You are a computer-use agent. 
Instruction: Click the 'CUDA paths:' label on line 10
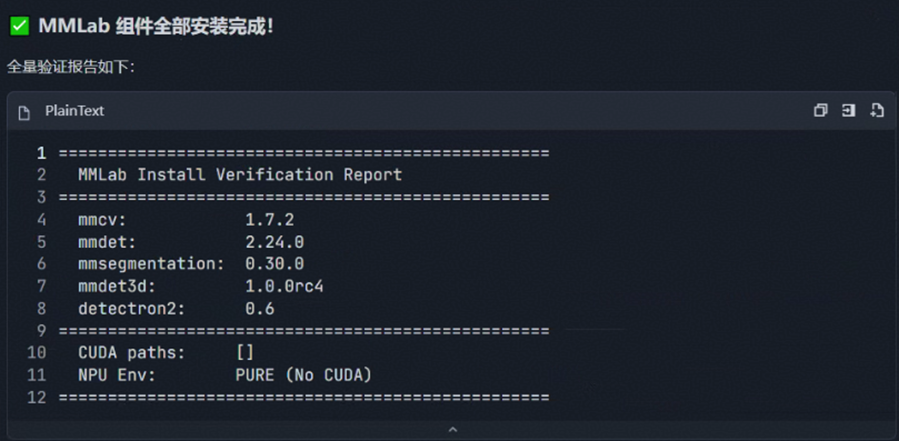tap(132, 353)
